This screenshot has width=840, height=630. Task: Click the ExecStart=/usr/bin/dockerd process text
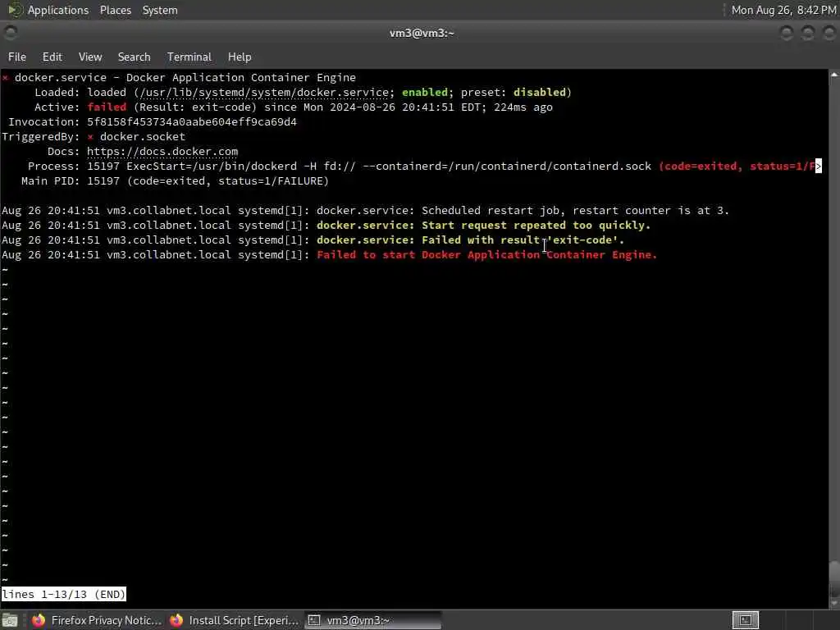tap(212, 166)
